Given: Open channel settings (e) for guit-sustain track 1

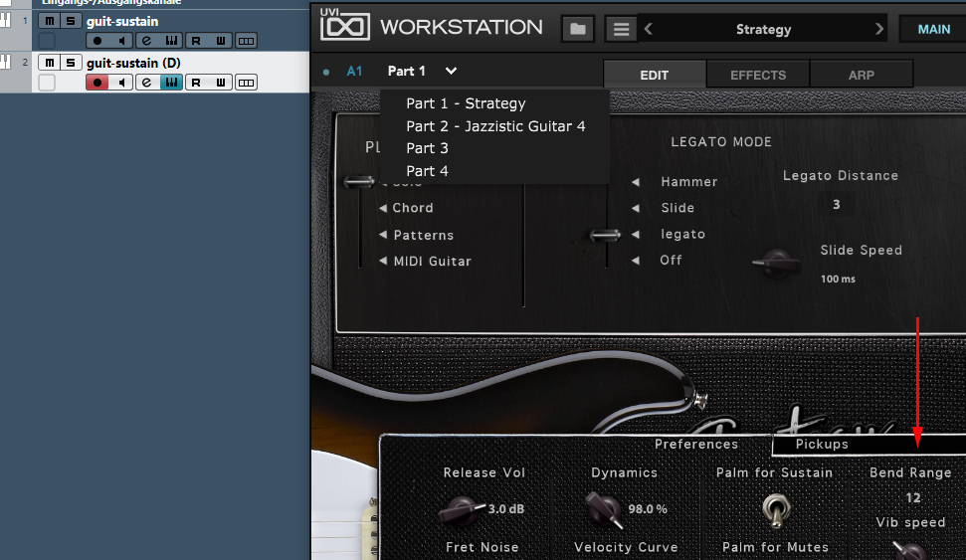Looking at the screenshot, I should [x=146, y=41].
